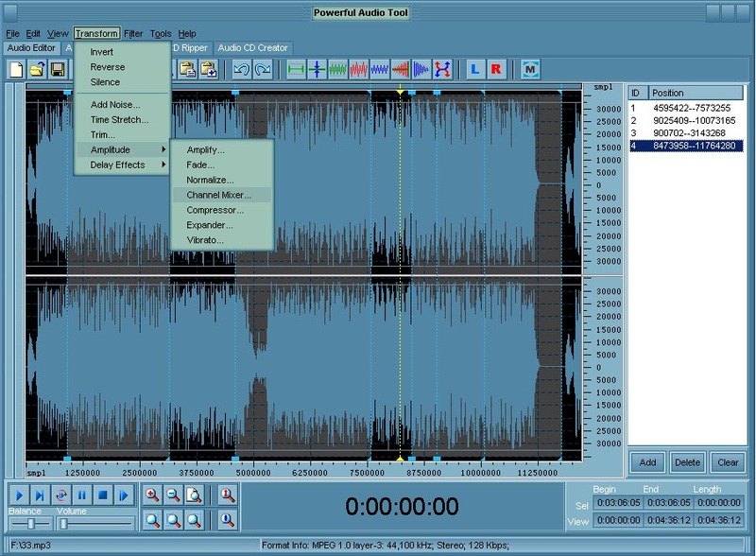Click the Zoom In magnifier icon

click(x=153, y=494)
